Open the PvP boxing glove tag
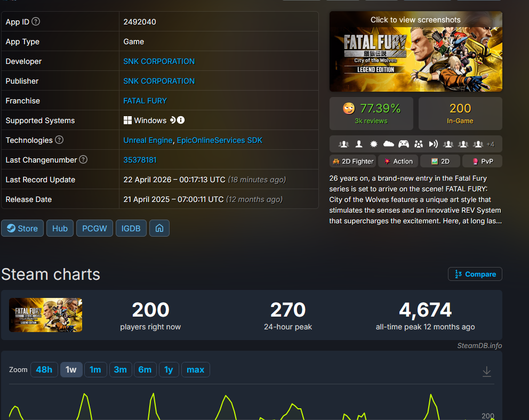Viewport: 529px width, 420px height. [483, 161]
